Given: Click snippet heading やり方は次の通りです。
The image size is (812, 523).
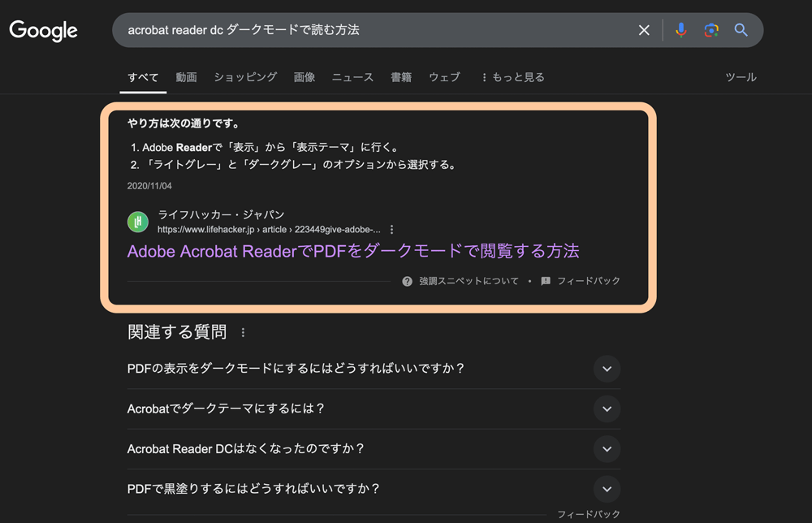Looking at the screenshot, I should [184, 123].
